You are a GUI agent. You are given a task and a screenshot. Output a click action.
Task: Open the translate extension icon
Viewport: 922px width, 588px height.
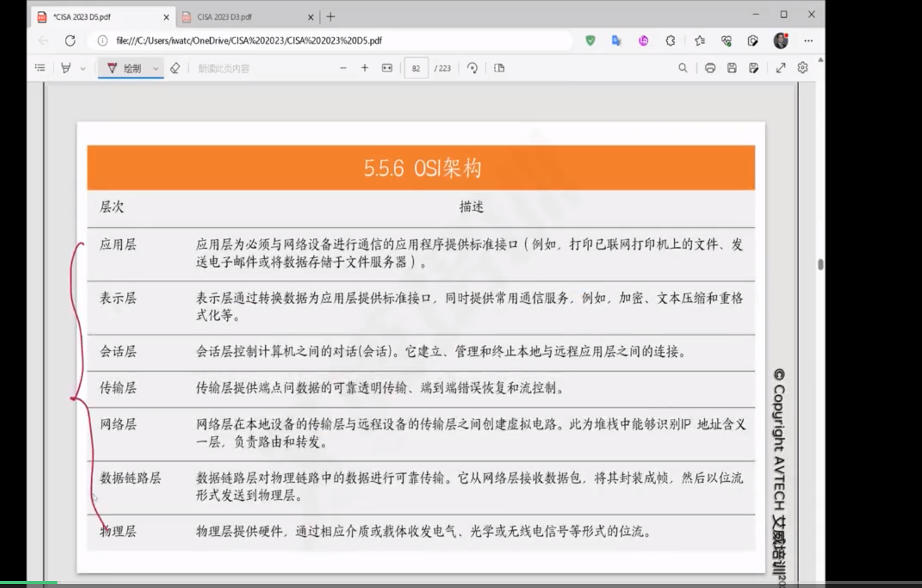tap(617, 41)
